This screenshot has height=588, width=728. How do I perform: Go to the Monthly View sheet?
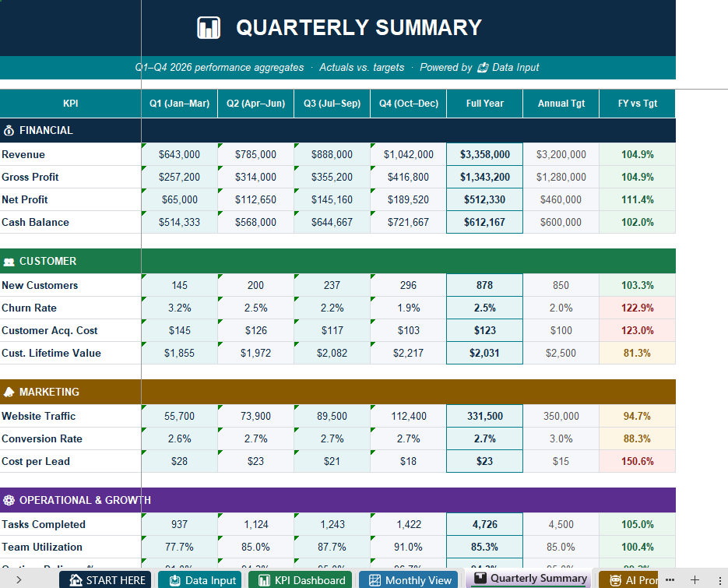coord(408,580)
